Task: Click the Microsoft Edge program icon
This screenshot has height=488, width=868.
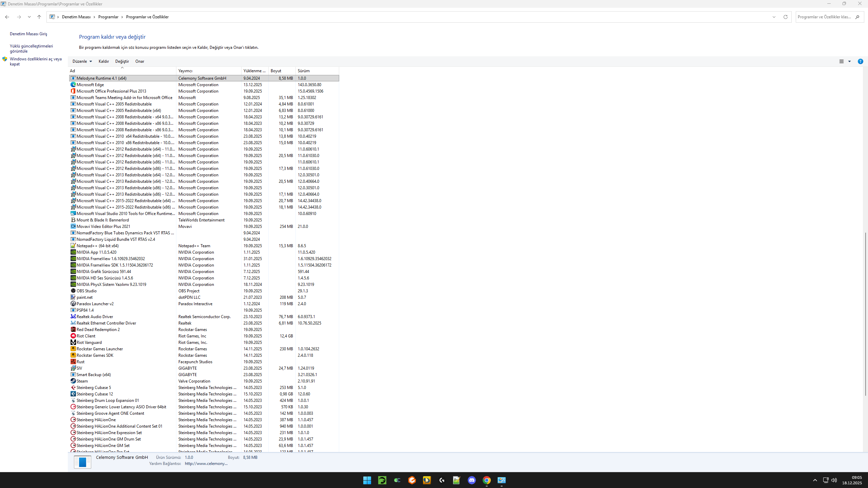Action: 73,85
